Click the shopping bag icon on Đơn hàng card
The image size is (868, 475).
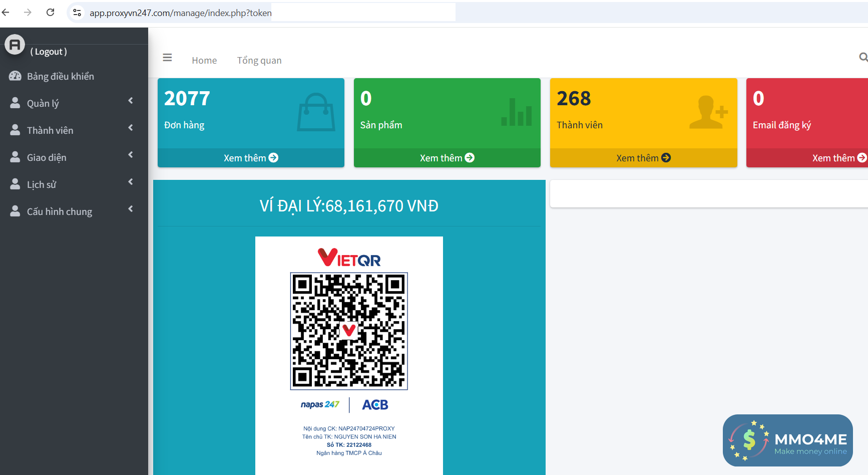point(316,112)
